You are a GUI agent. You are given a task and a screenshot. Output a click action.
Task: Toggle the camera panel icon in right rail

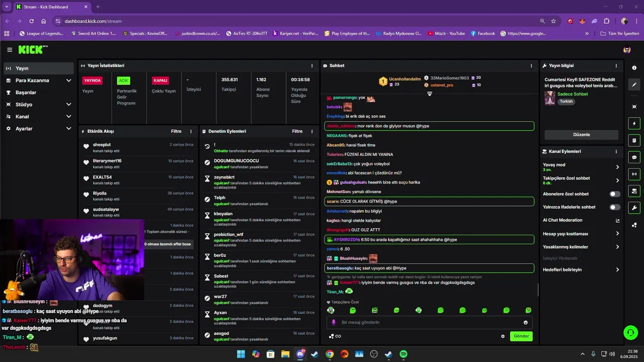click(x=634, y=191)
